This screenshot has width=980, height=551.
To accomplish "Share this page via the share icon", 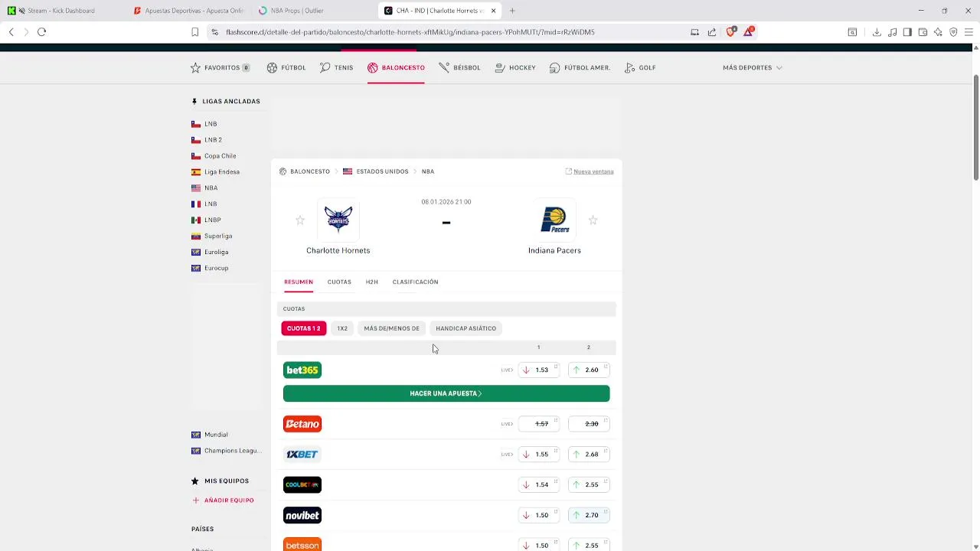I will (x=712, y=32).
